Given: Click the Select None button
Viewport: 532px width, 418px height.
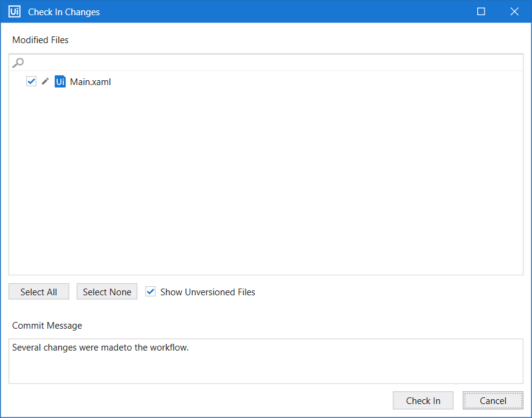Looking at the screenshot, I should pyautogui.click(x=106, y=291).
